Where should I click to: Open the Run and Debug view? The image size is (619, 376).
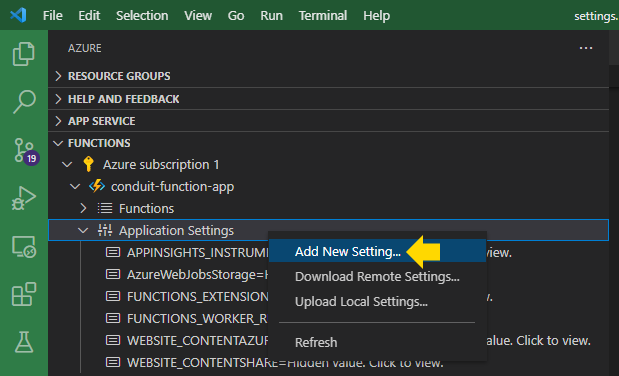24,198
